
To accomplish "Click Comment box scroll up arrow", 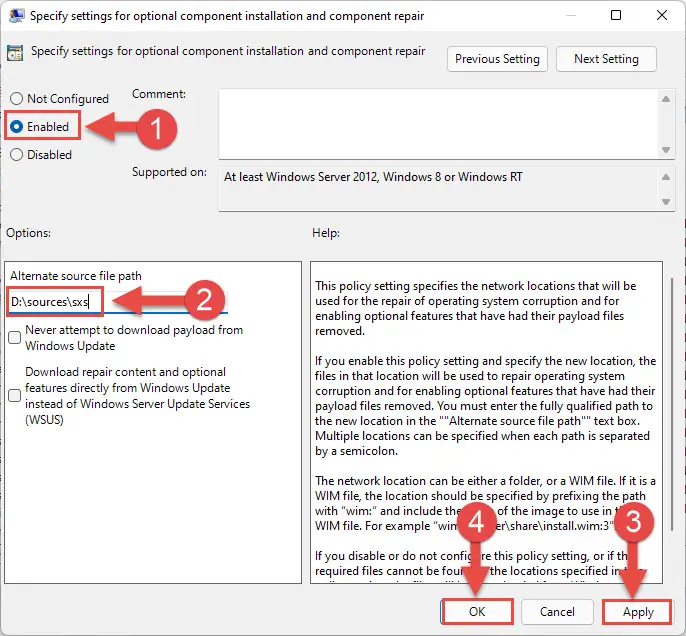I will [666, 99].
